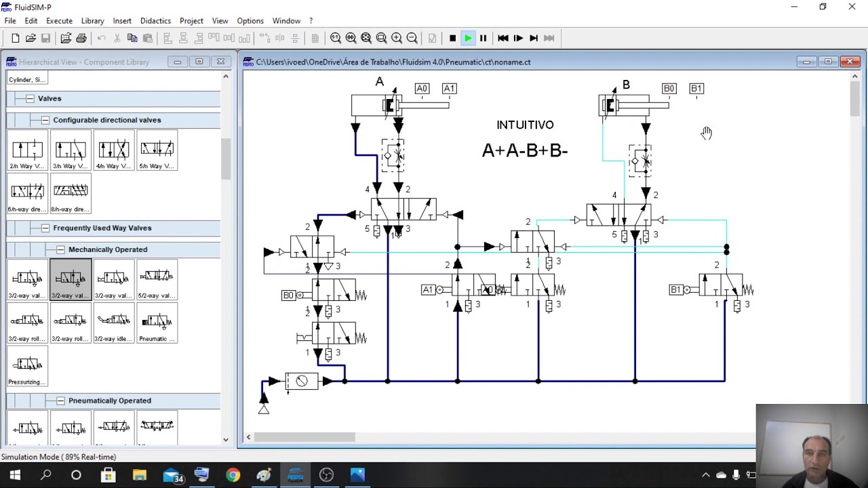Image resolution: width=868 pixels, height=488 pixels.
Task: Click the Zoom Out magnifier icon
Action: tap(412, 38)
